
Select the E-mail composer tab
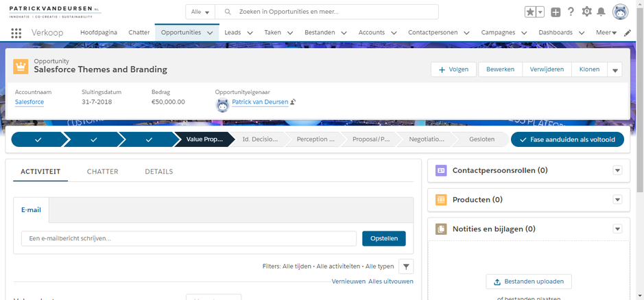[x=32, y=210]
